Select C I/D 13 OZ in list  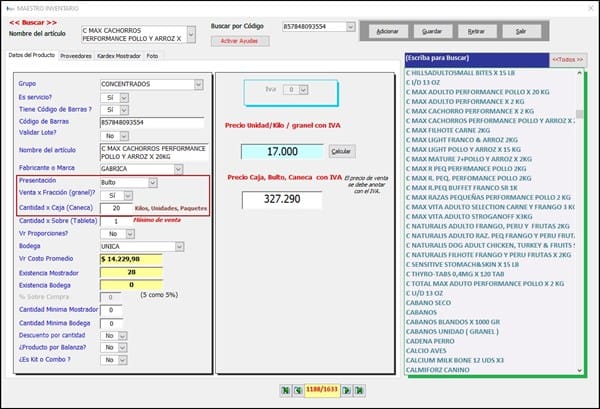pos(423,82)
